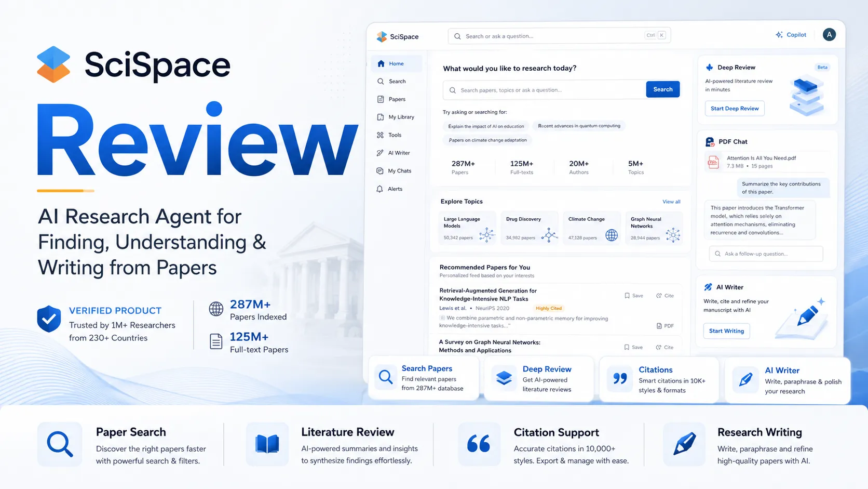Save the Retrieval-Augmented Generation paper
868x489 pixels.
634,296
